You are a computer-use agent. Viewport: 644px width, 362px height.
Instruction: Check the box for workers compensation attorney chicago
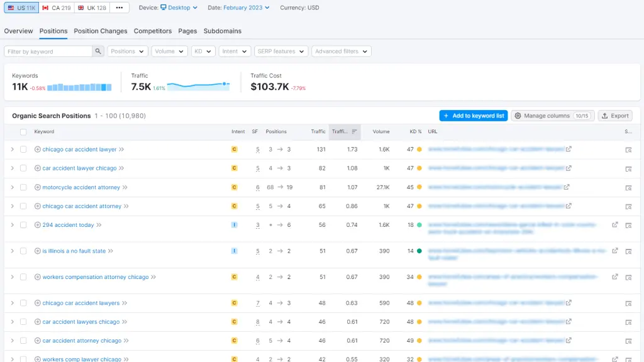point(23,277)
